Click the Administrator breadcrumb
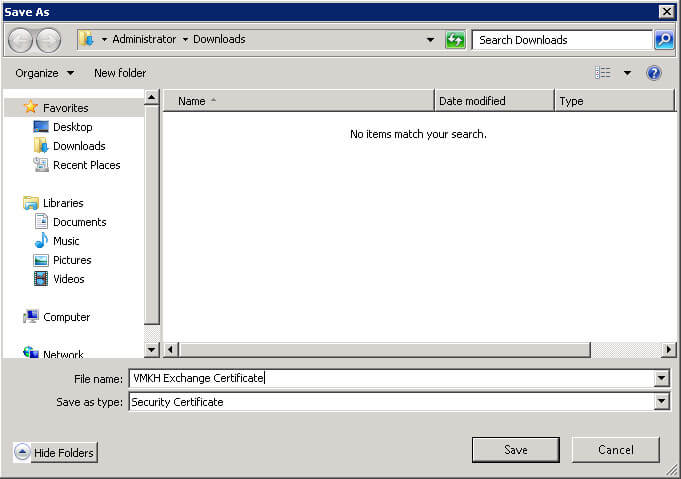681x479 pixels. click(144, 40)
